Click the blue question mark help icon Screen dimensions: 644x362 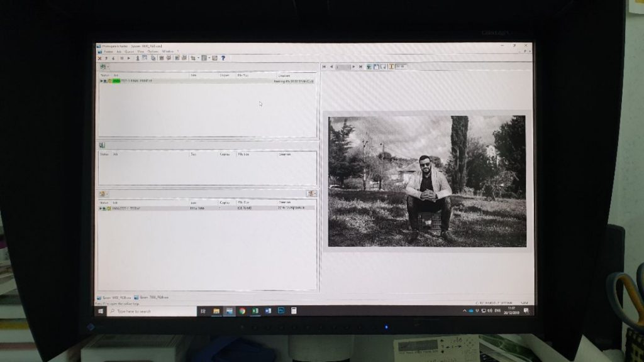tap(223, 58)
